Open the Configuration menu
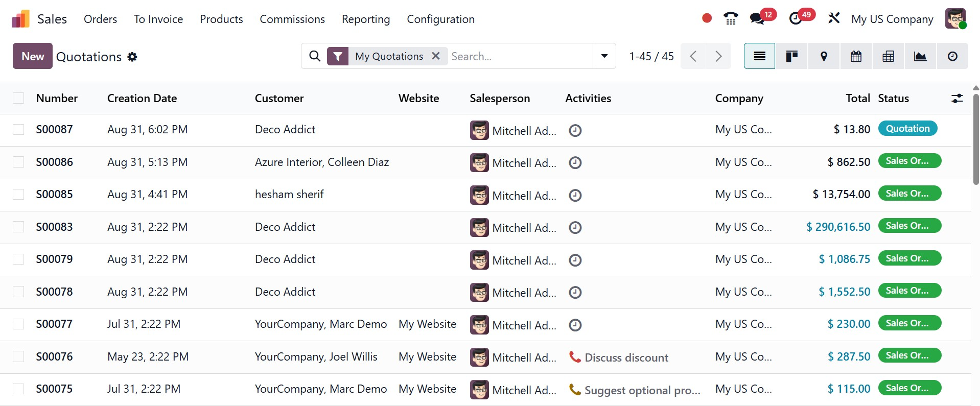The height and width of the screenshot is (406, 980). pos(440,19)
